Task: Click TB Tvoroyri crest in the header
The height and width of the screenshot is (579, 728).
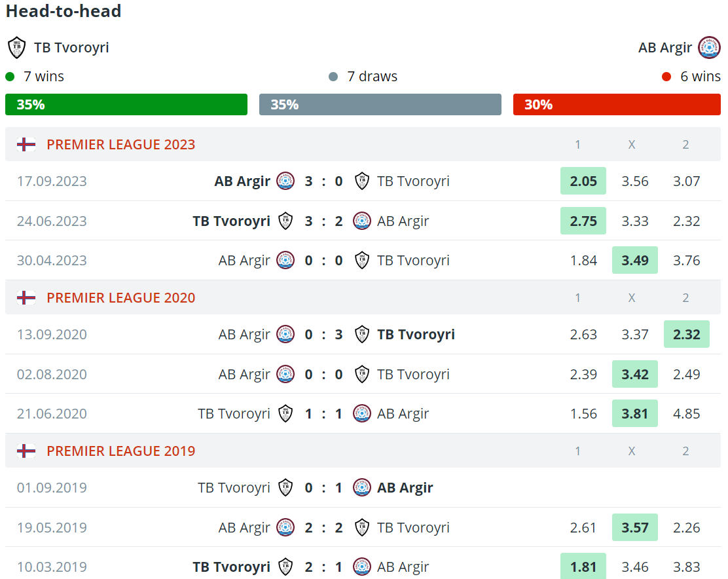Action: tap(16, 48)
